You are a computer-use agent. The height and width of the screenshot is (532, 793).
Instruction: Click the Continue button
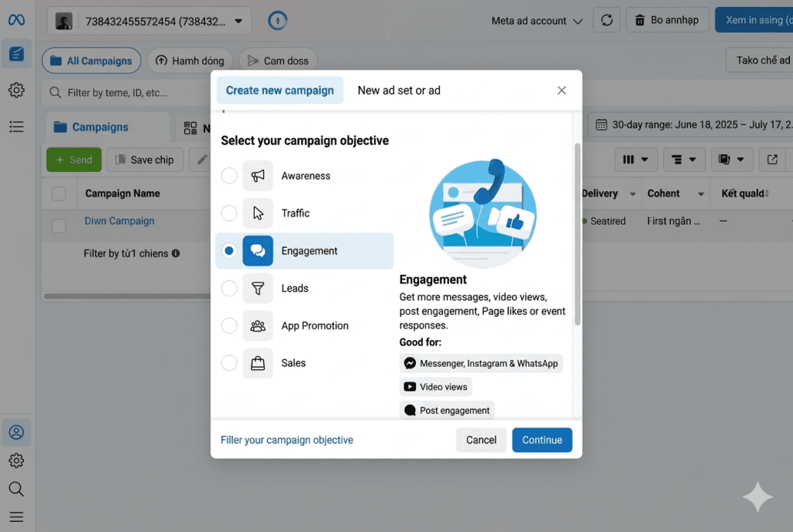tap(542, 440)
